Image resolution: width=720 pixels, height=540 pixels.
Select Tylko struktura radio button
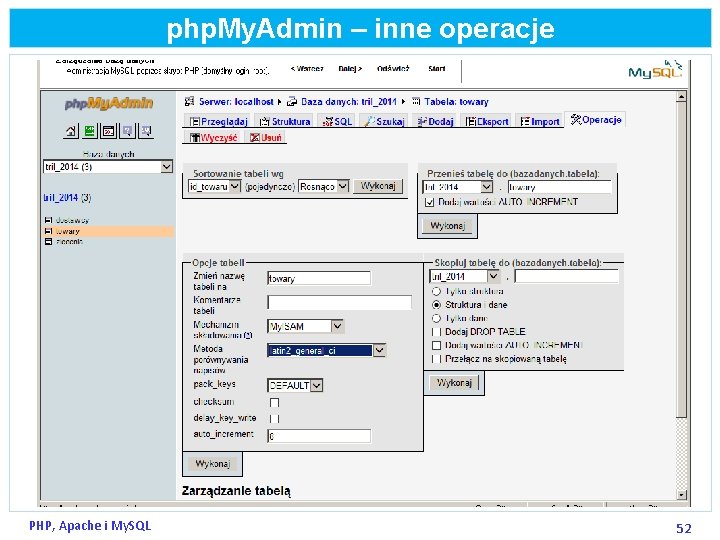[x=437, y=292]
